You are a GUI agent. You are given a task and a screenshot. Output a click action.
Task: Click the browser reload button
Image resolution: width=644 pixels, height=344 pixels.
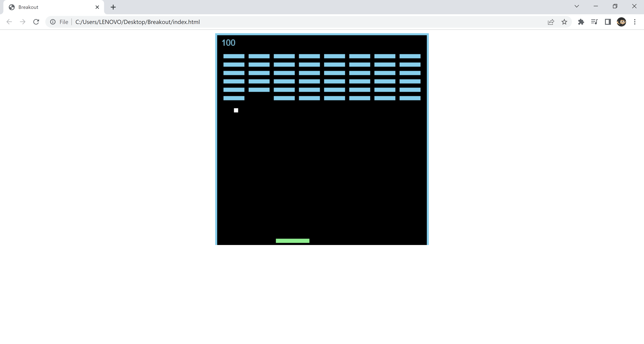pyautogui.click(x=36, y=22)
